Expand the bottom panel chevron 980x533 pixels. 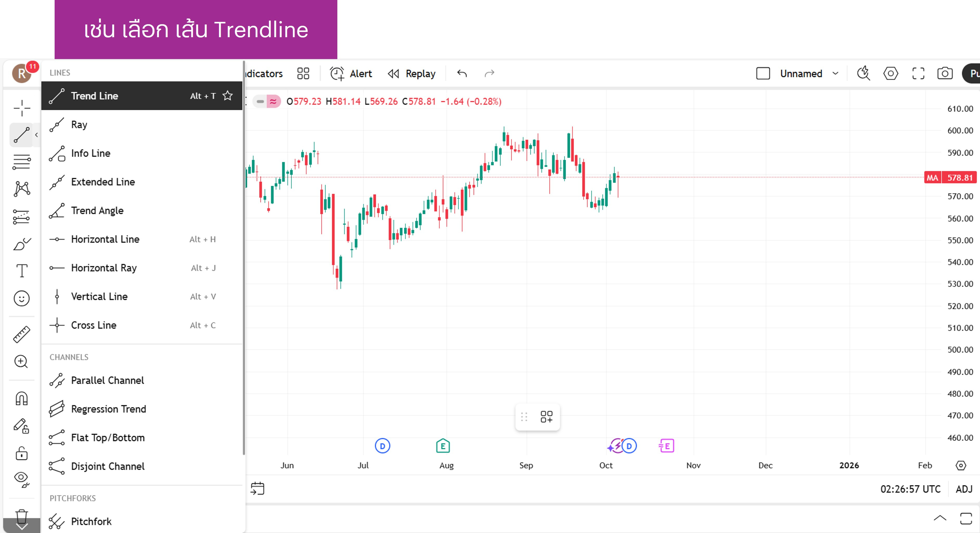(x=940, y=518)
